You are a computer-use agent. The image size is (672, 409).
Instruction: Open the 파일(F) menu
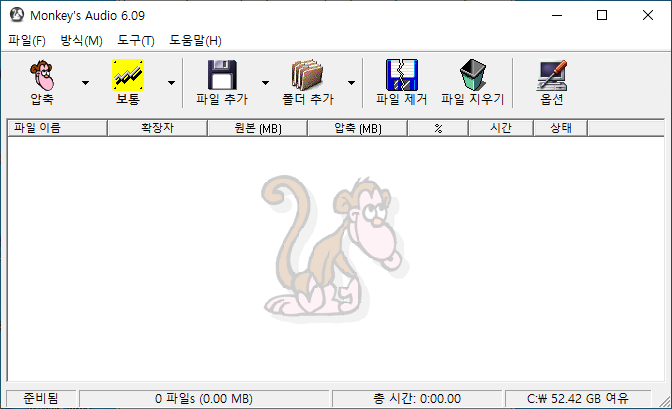click(x=27, y=40)
